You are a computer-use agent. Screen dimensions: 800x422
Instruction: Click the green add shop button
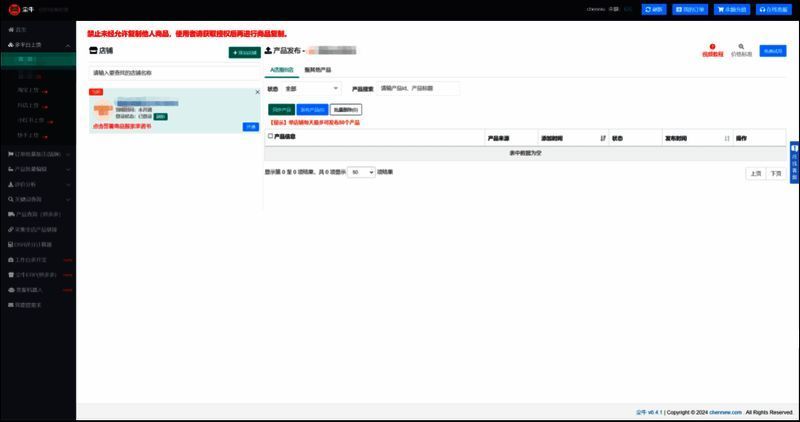tap(243, 52)
